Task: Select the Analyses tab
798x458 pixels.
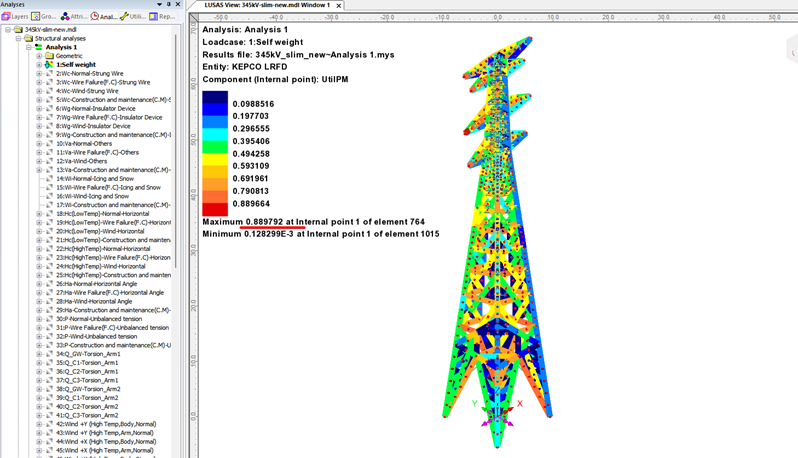Action: 104,17
